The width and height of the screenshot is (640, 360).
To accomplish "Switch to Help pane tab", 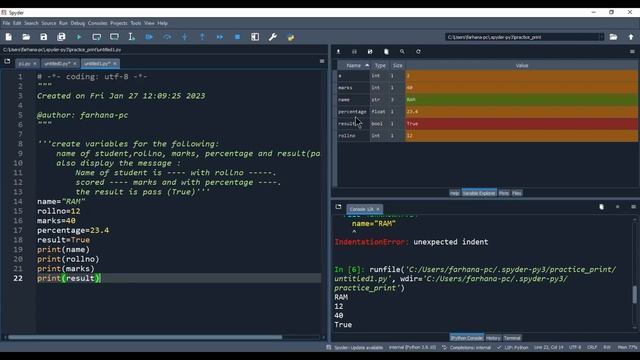I will tap(454, 193).
